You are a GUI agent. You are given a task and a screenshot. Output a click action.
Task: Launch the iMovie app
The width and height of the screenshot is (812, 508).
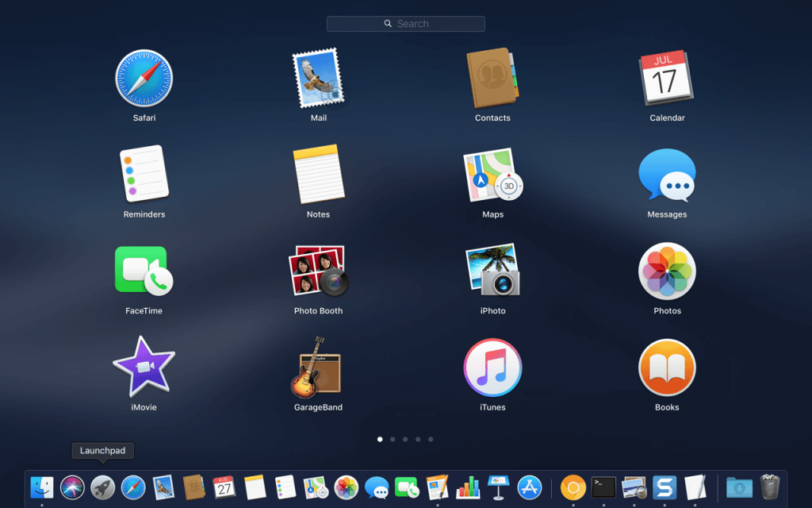pyautogui.click(x=144, y=366)
